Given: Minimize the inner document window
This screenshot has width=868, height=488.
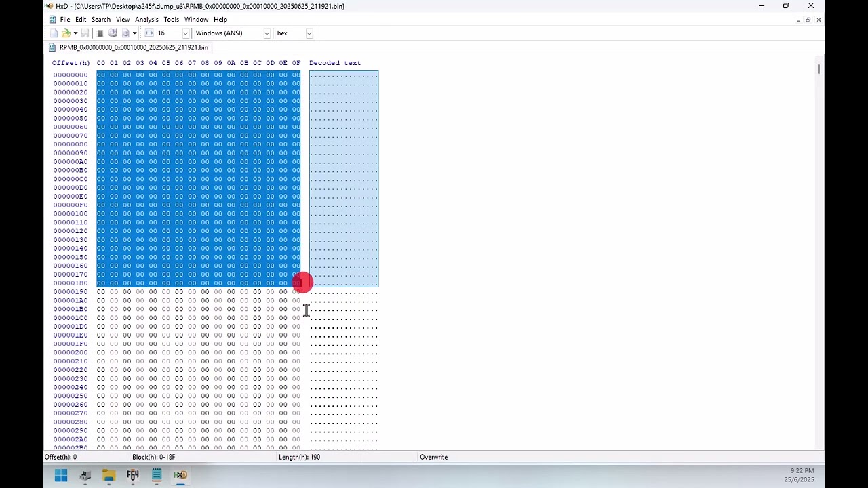Looking at the screenshot, I should [797, 20].
